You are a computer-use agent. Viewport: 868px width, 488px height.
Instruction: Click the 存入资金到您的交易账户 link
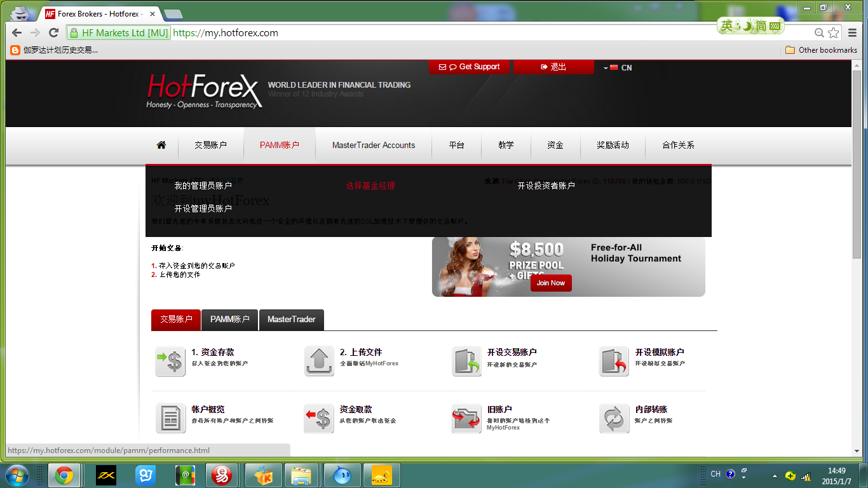pyautogui.click(x=197, y=266)
